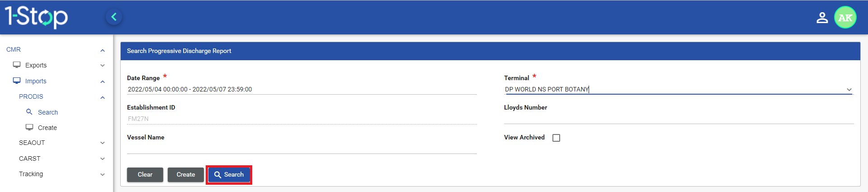The width and height of the screenshot is (868, 192).
Task: Collapse sidebar with the back arrow icon
Action: click(114, 17)
